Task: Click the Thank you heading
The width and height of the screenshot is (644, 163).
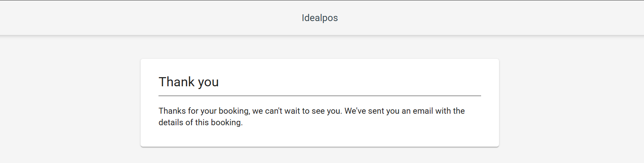Action: [x=188, y=82]
